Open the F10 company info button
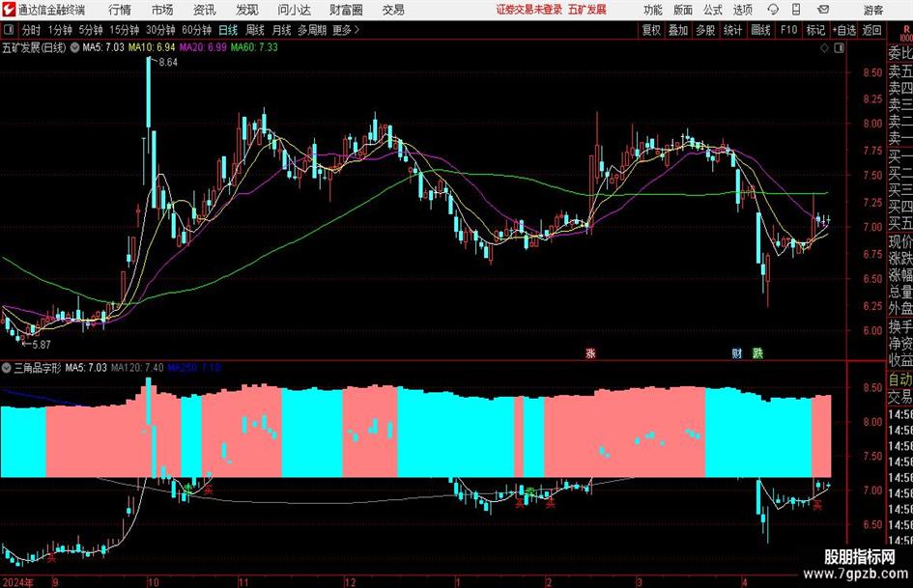913x588 pixels. pyautogui.click(x=788, y=30)
